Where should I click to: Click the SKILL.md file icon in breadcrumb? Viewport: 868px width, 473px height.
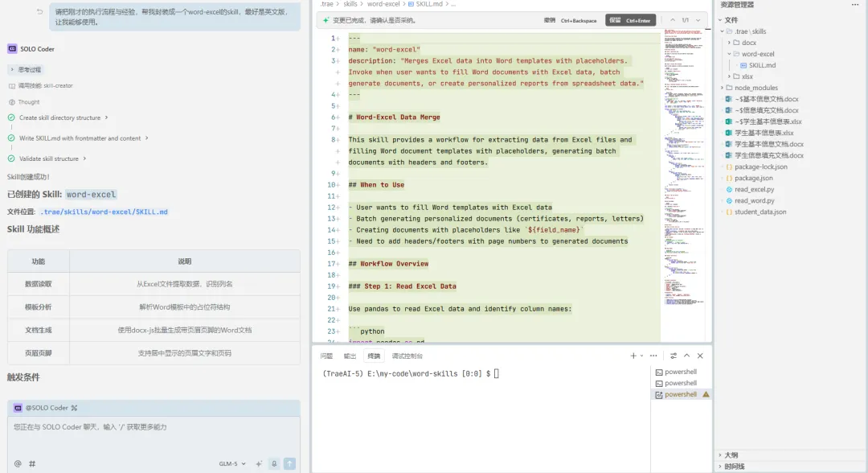coord(411,4)
